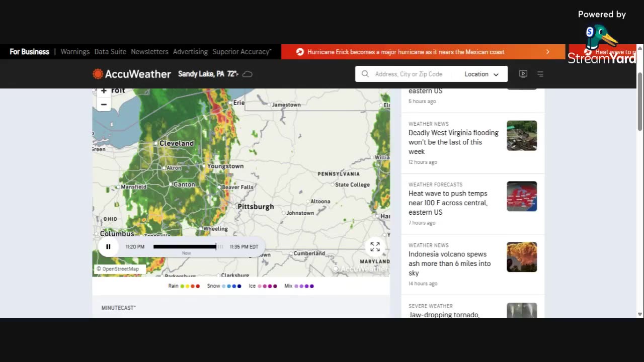This screenshot has height=362, width=644.
Task: Advance the alert banner with right arrow
Action: [x=547, y=52]
